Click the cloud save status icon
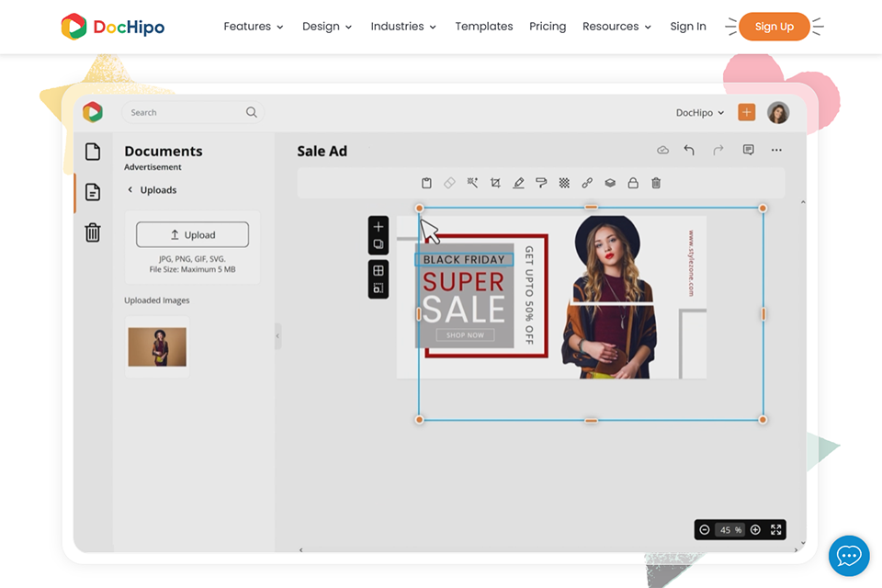The width and height of the screenshot is (882, 588). click(662, 150)
